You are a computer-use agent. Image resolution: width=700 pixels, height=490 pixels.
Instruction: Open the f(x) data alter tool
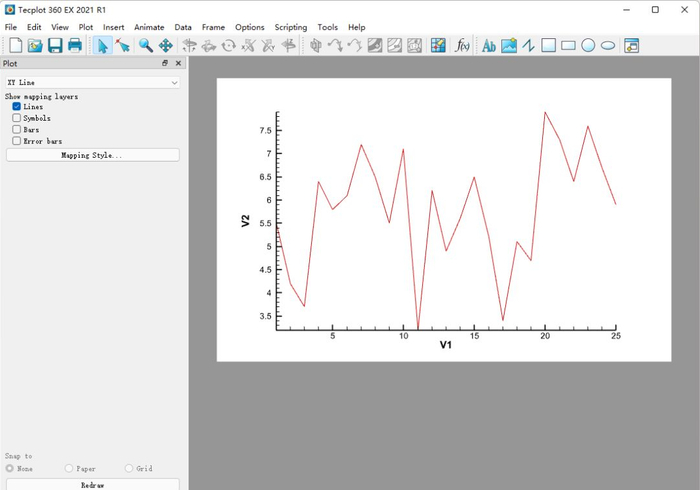pyautogui.click(x=463, y=45)
